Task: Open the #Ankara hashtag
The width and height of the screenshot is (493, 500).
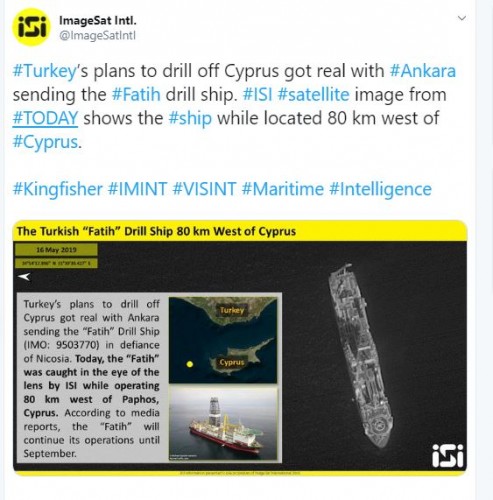Action: 423,71
